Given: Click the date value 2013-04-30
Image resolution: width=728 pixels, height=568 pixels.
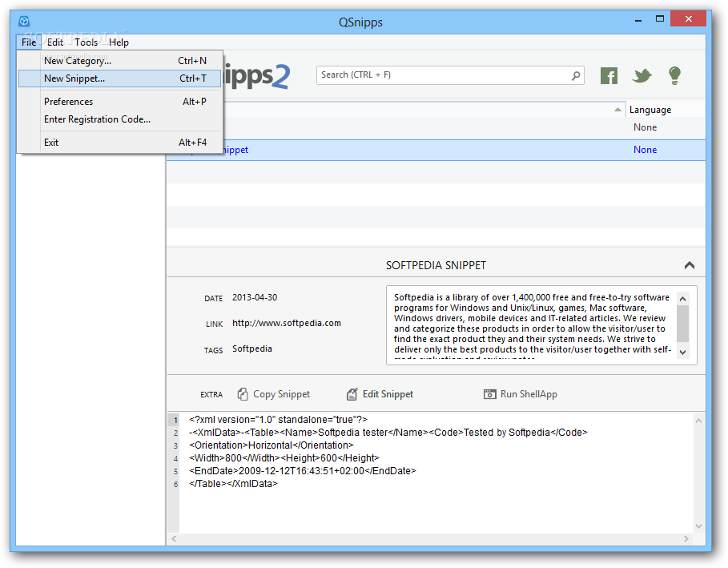Looking at the screenshot, I should tap(255, 297).
